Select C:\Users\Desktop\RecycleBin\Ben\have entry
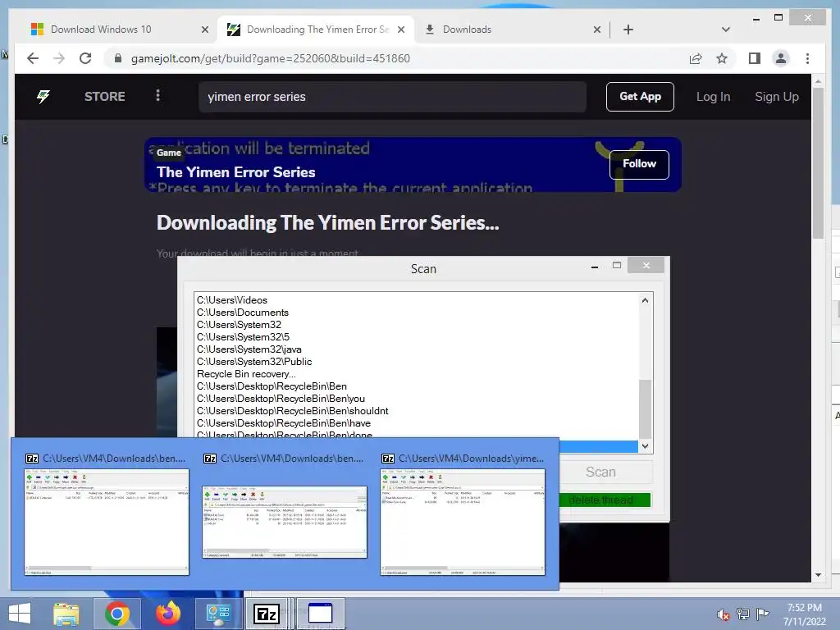 tap(283, 423)
